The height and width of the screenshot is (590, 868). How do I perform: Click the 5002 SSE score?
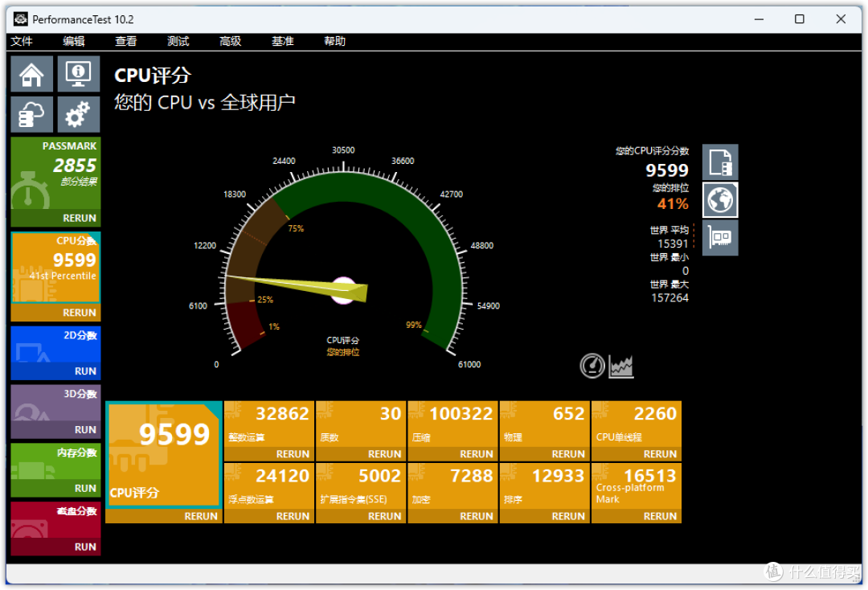(x=379, y=476)
